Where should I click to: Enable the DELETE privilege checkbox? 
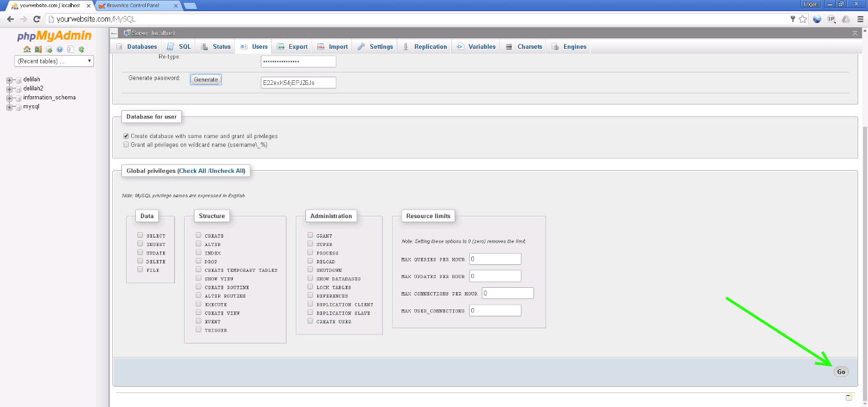pyautogui.click(x=140, y=261)
